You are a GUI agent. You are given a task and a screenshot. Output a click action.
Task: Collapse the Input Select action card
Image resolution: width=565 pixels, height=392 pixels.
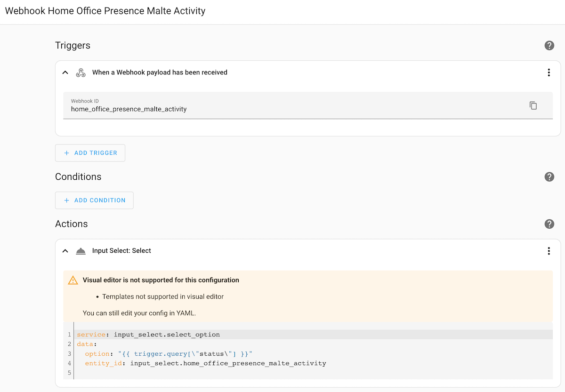65,251
